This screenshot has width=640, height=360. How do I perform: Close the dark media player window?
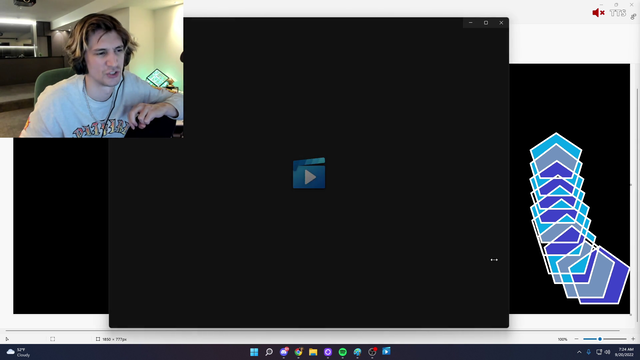pyautogui.click(x=501, y=23)
